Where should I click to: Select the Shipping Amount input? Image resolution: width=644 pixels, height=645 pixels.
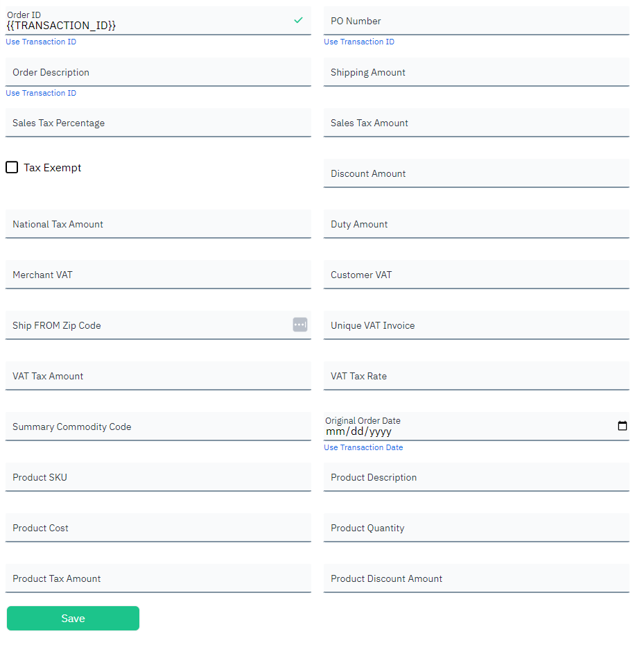tap(476, 72)
